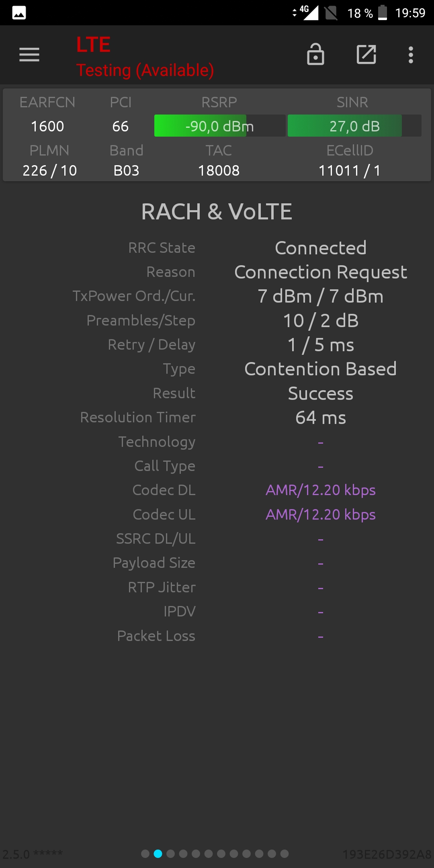This screenshot has width=434, height=868.
Task: Select the third page indicator dot
Action: tap(171, 854)
